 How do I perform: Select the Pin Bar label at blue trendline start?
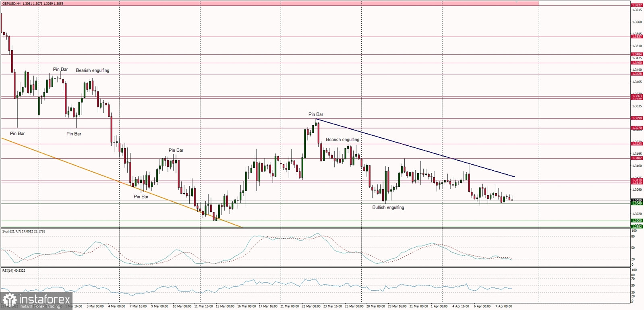(x=316, y=115)
